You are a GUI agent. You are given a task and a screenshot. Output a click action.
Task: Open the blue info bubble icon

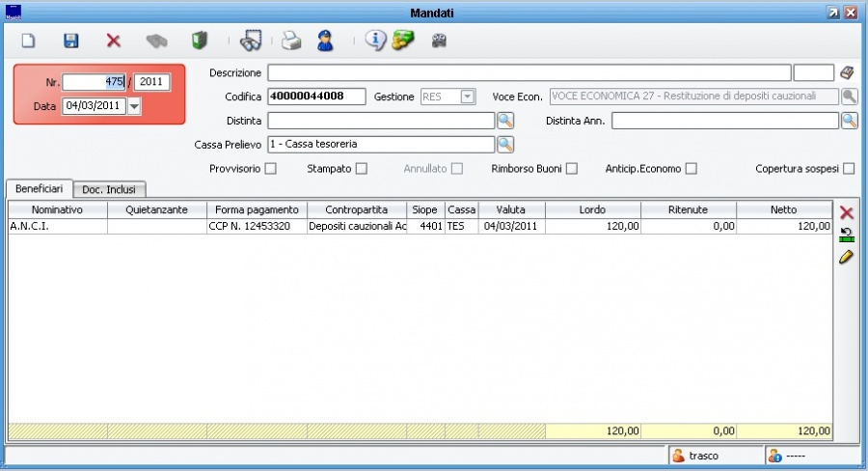(375, 41)
